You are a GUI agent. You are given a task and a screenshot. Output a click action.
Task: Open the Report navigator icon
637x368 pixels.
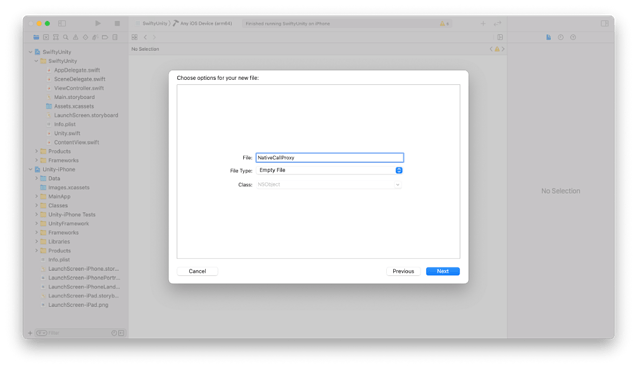click(x=115, y=37)
